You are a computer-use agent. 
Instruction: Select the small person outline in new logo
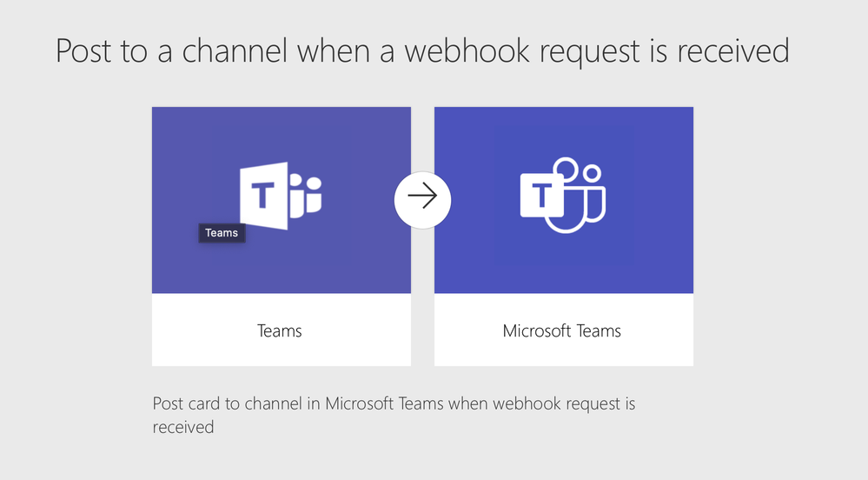(x=595, y=192)
